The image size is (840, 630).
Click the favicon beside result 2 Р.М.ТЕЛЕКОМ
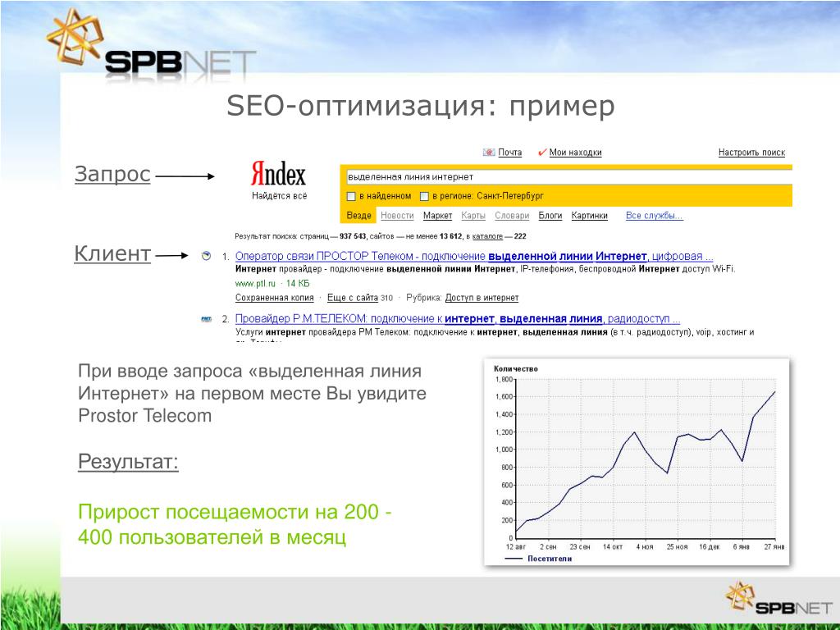coord(206,319)
